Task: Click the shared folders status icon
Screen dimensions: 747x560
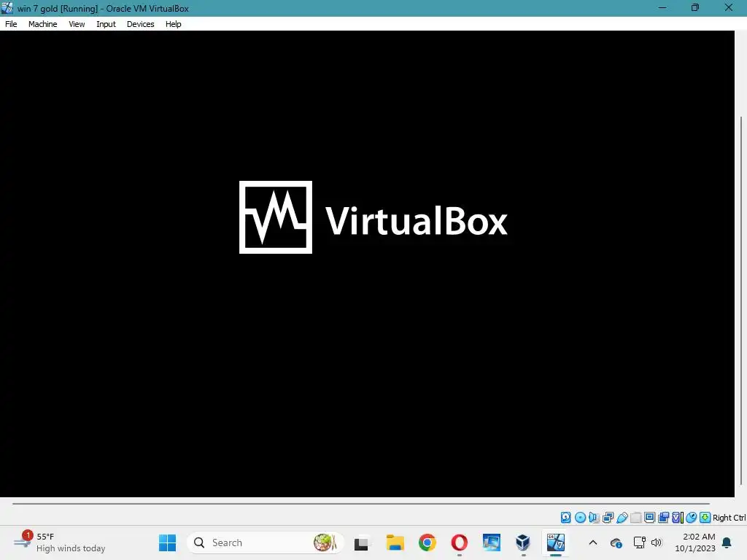Action: click(x=635, y=517)
